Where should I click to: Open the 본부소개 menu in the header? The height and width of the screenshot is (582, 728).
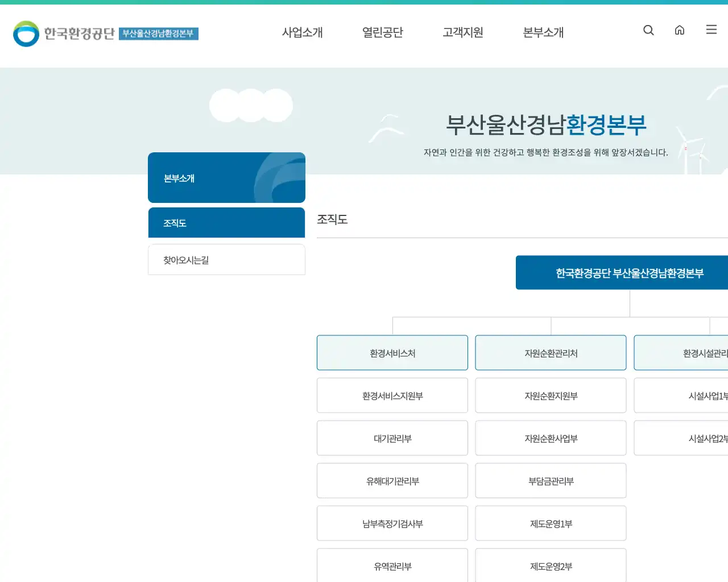click(x=543, y=32)
